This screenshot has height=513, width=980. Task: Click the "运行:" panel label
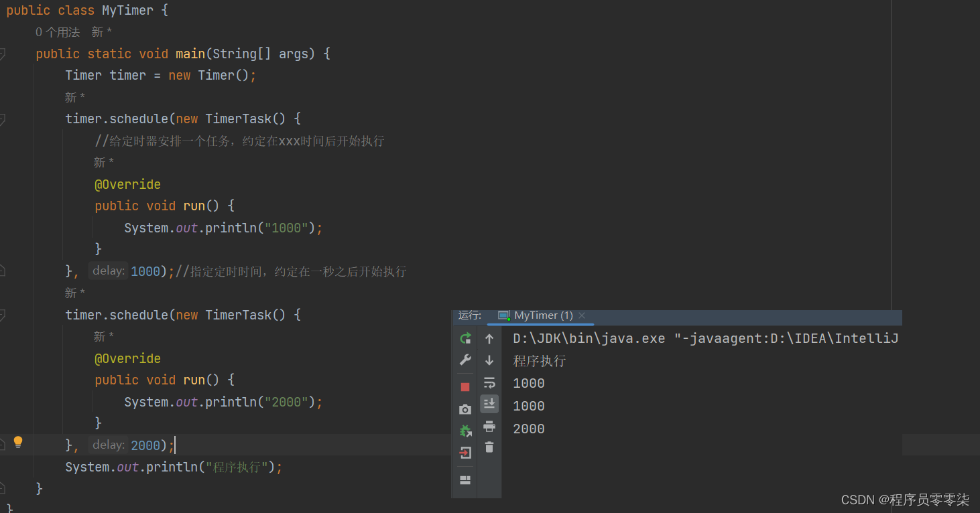(x=470, y=315)
